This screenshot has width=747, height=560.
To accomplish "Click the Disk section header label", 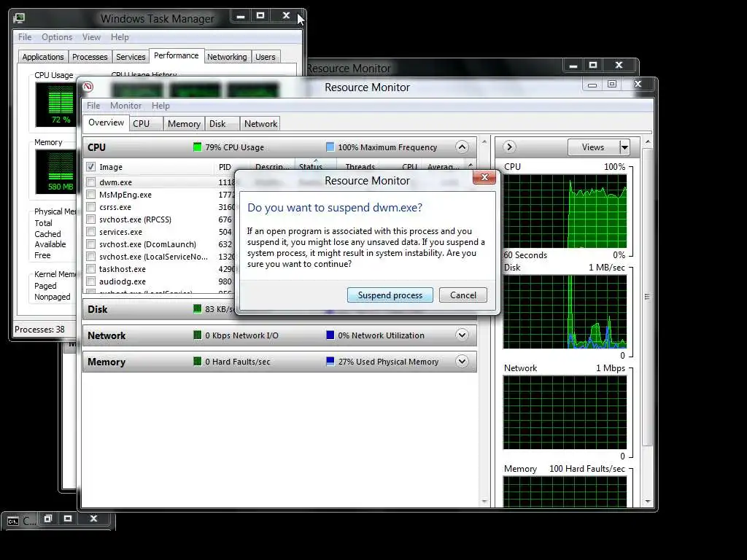I will 98,309.
